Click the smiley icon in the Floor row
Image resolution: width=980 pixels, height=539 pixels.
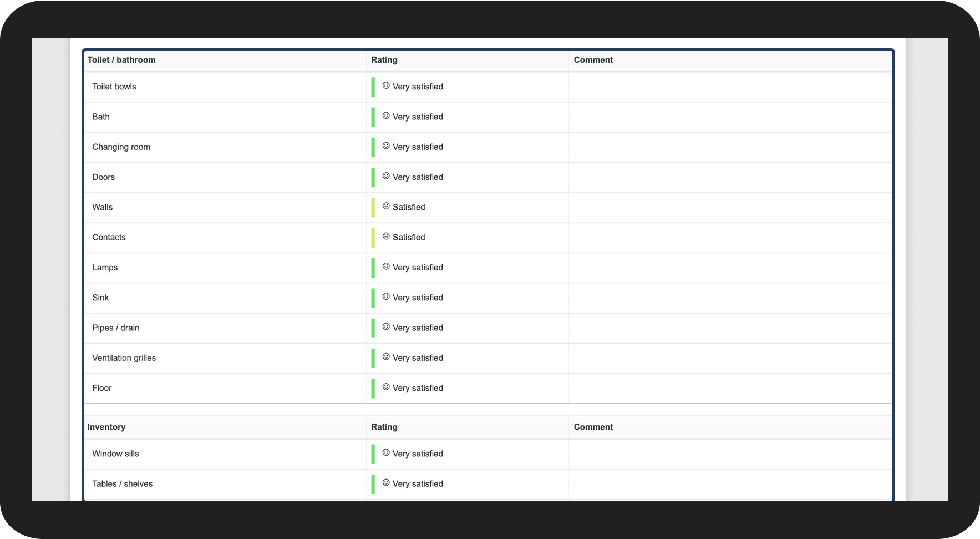coord(386,387)
